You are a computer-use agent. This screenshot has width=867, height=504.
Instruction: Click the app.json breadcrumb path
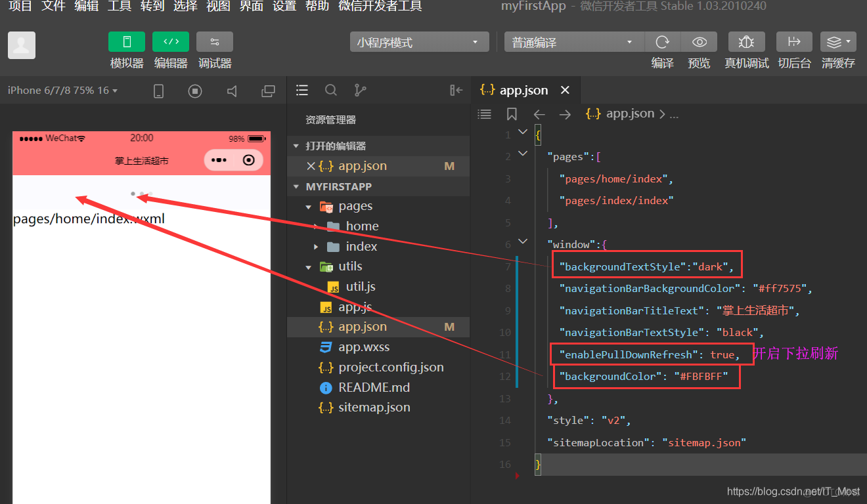pyautogui.click(x=621, y=114)
